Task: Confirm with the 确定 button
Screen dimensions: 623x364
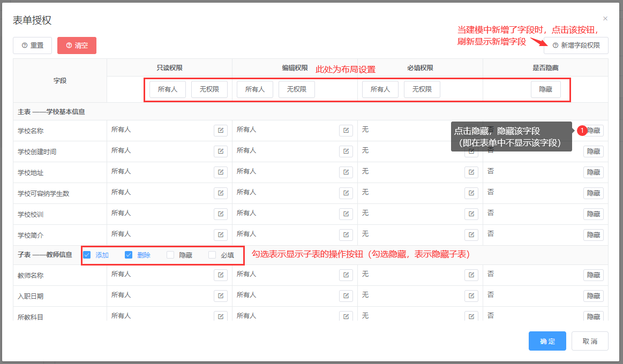Action: coord(547,342)
